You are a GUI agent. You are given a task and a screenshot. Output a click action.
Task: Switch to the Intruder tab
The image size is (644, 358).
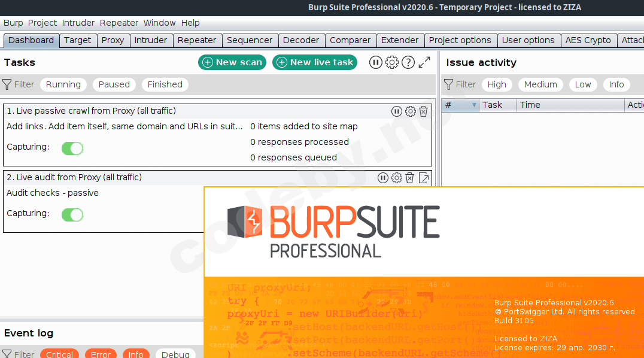click(151, 40)
